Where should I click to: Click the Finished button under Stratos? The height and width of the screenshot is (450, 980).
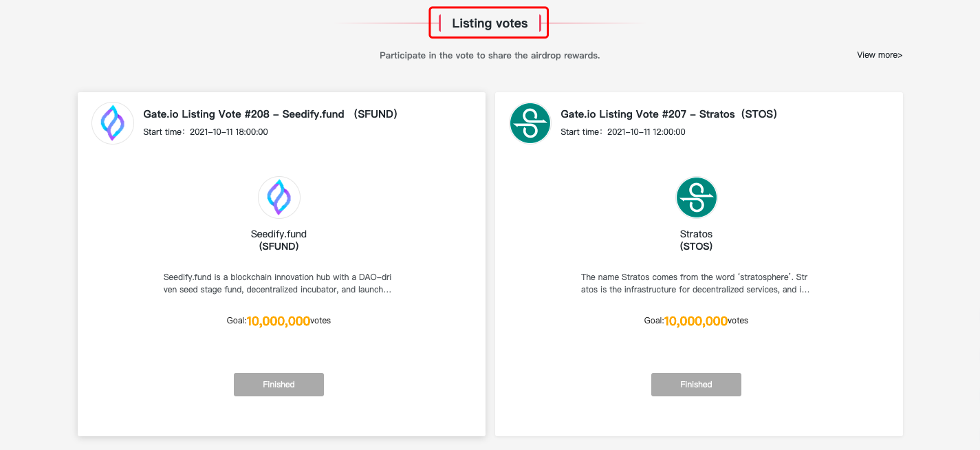pos(696,385)
